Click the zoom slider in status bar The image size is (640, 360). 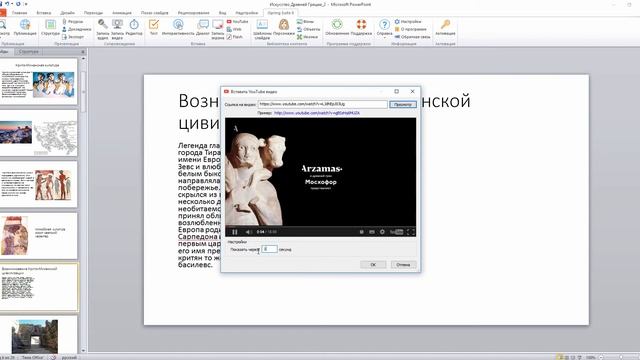[x=621, y=357]
